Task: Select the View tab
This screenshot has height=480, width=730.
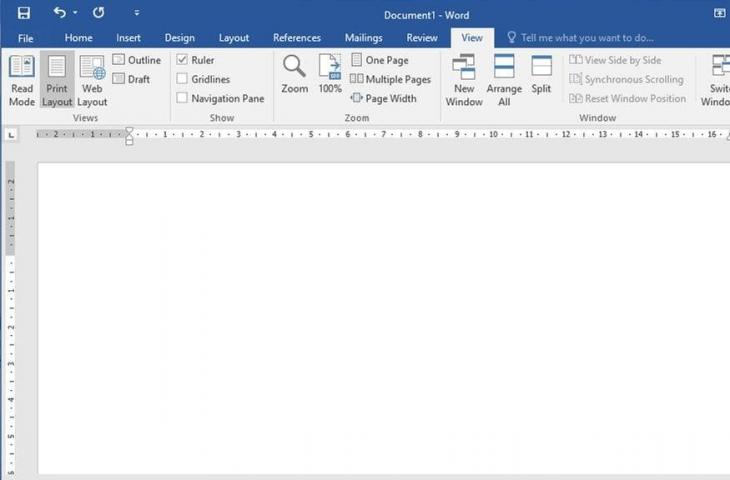Action: [472, 38]
